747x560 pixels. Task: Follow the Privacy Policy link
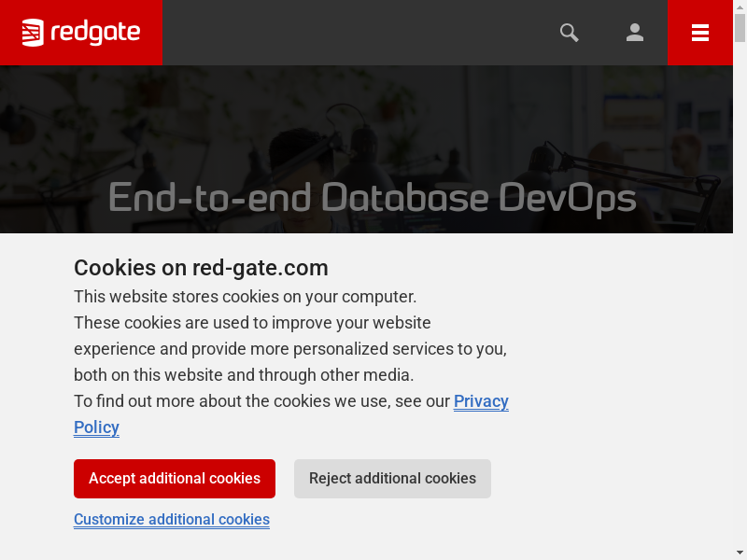(x=481, y=401)
